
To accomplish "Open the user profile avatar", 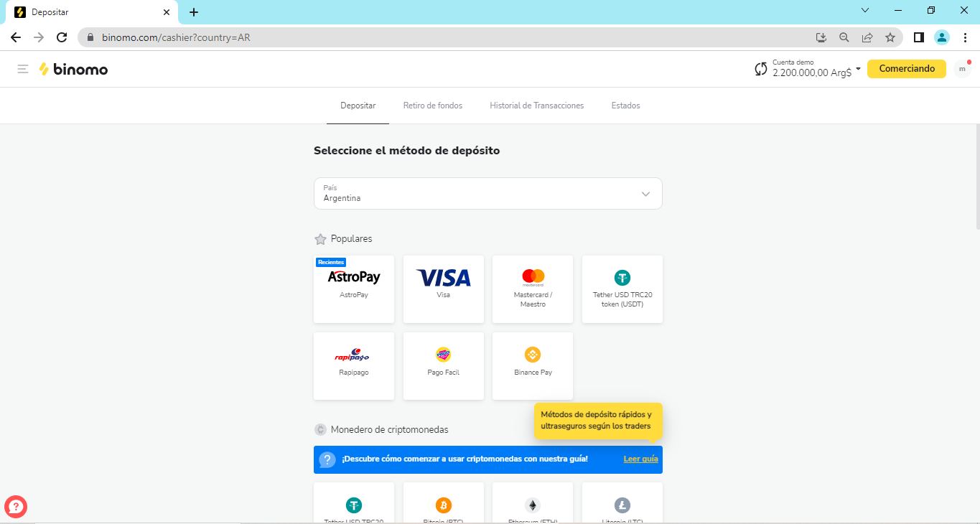I will 962,69.
